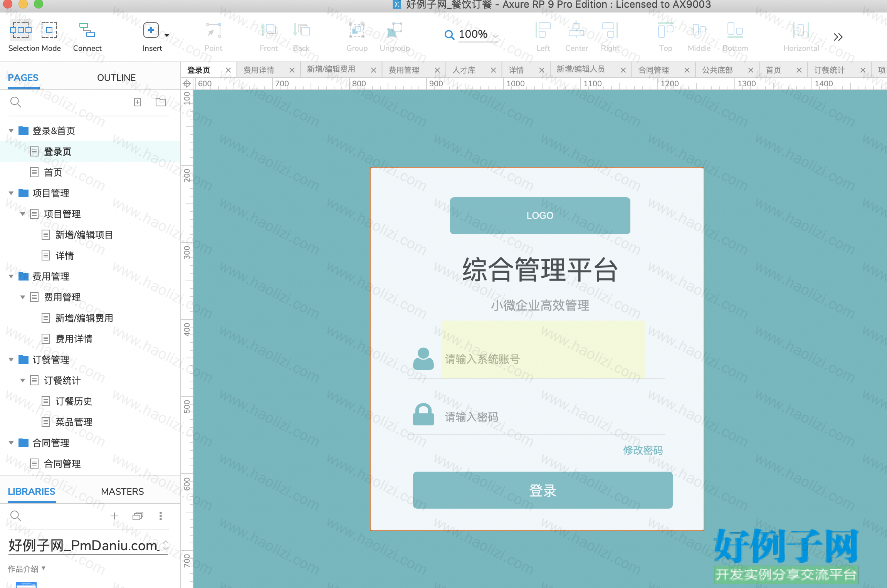Collapse the 项目管理 folder
Image resolution: width=887 pixels, height=588 pixels.
point(11,193)
